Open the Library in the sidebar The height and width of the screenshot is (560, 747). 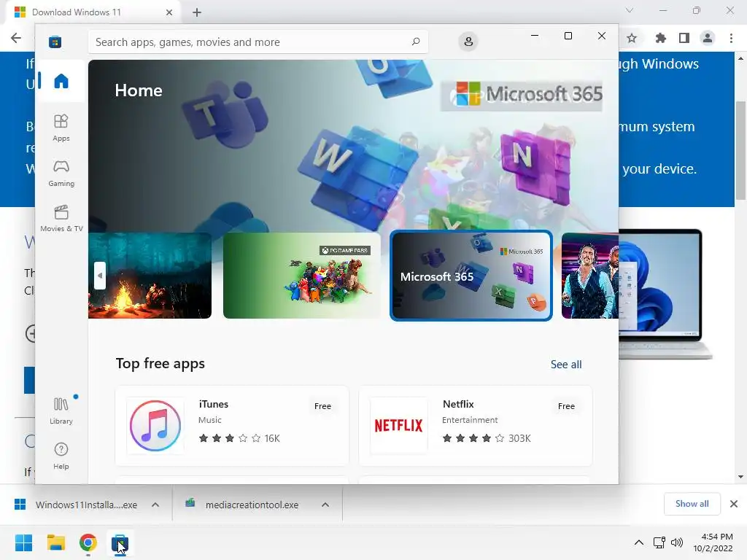coord(61,411)
